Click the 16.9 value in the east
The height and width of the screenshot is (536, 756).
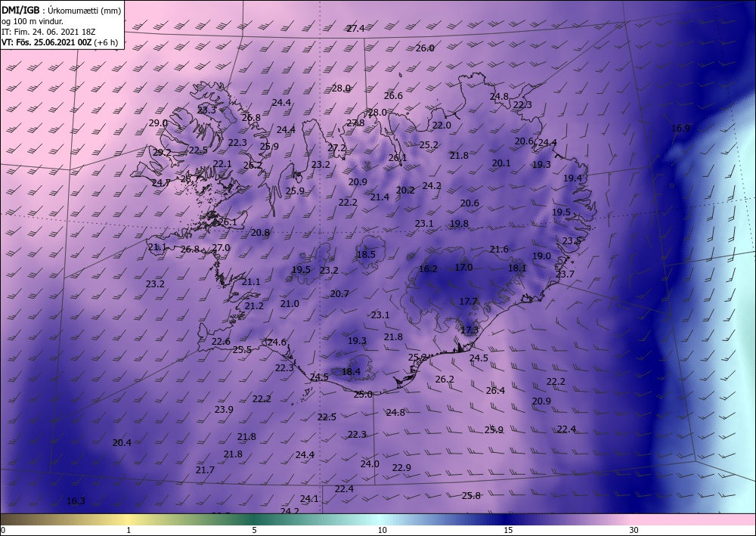click(x=680, y=129)
